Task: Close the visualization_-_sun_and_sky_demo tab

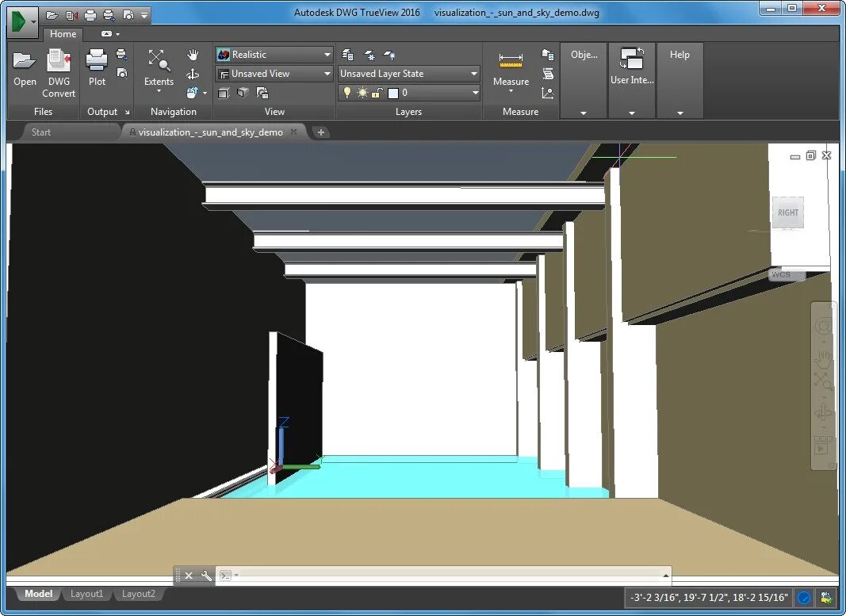Action: tap(293, 132)
